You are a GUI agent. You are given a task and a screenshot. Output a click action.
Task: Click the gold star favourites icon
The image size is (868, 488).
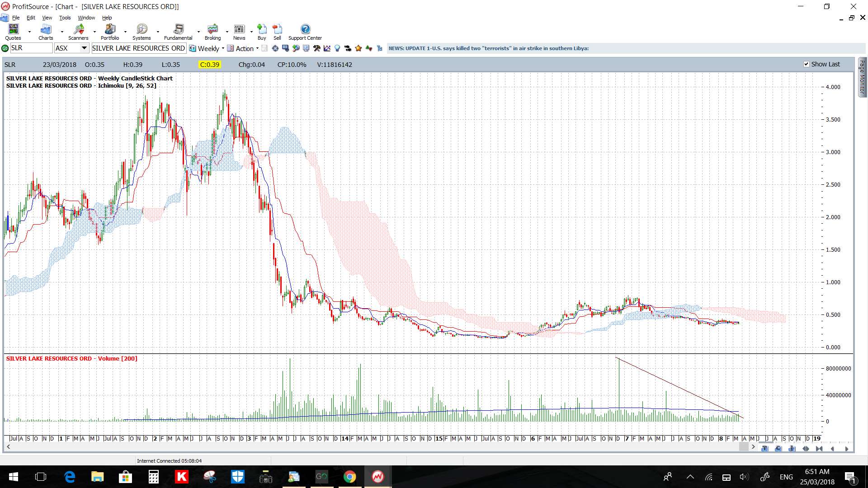(358, 48)
